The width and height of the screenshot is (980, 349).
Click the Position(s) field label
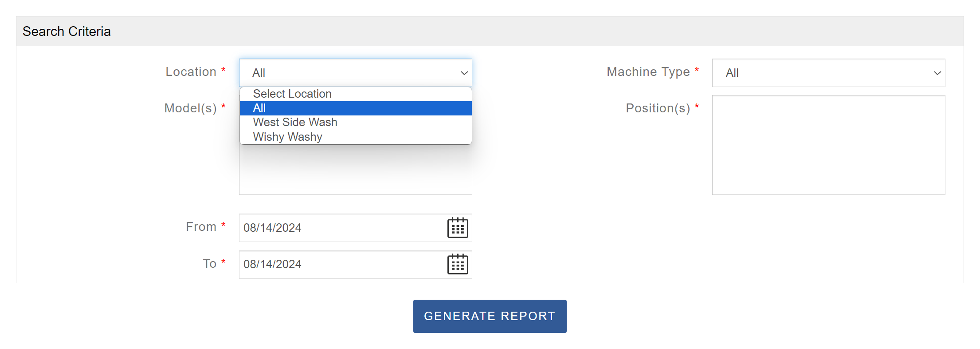(658, 108)
